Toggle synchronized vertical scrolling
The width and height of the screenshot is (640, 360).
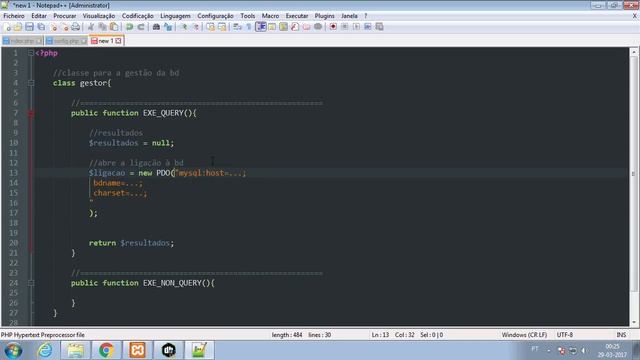pyautogui.click(x=210, y=27)
